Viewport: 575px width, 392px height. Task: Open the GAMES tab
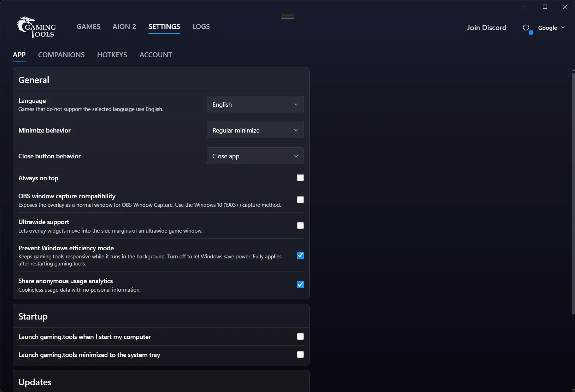point(88,27)
